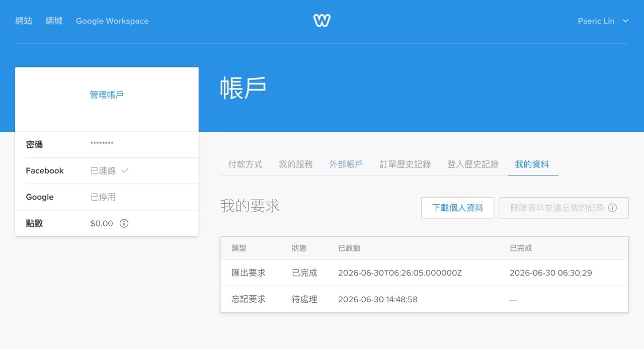Click the 已完成 status of export request
The height and width of the screenshot is (349, 644).
pyautogui.click(x=304, y=273)
